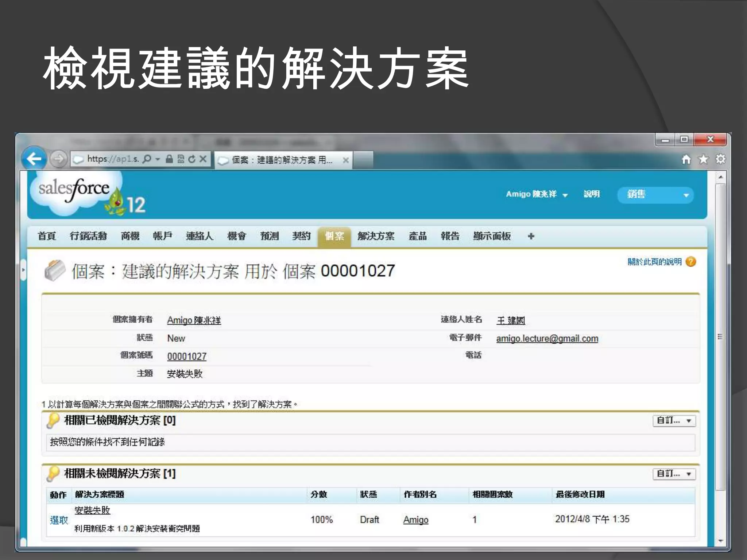Image resolution: width=747 pixels, height=560 pixels.
Task: Click the search magnifier in address bar
Action: click(x=147, y=159)
